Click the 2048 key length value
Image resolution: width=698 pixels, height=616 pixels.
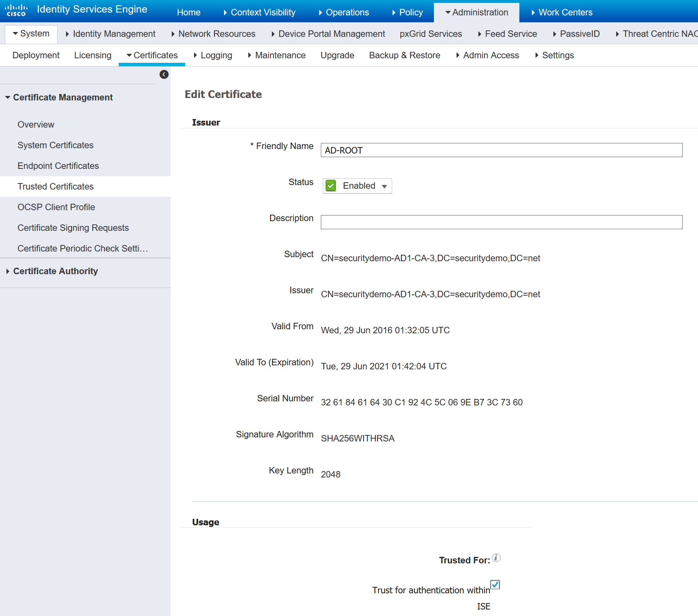click(331, 475)
